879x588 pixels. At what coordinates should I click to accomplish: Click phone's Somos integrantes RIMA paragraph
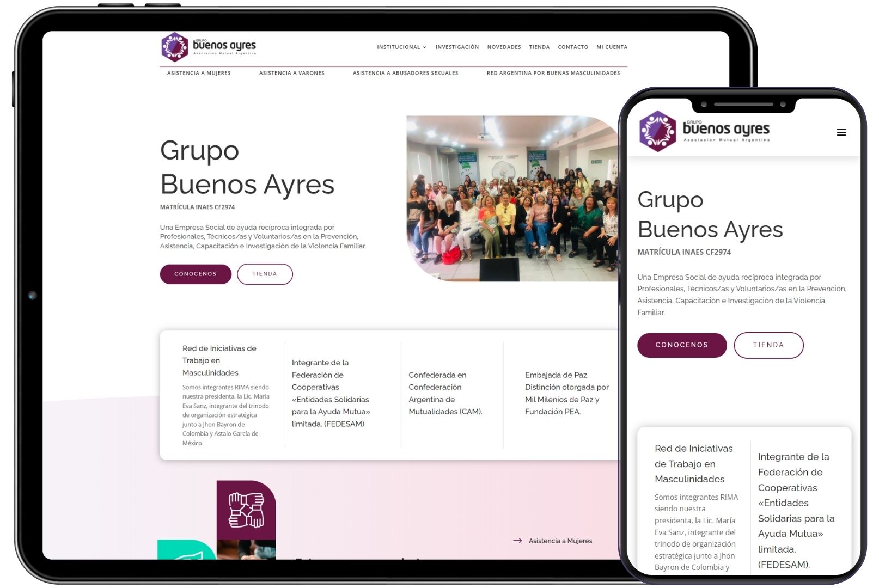pyautogui.click(x=696, y=532)
